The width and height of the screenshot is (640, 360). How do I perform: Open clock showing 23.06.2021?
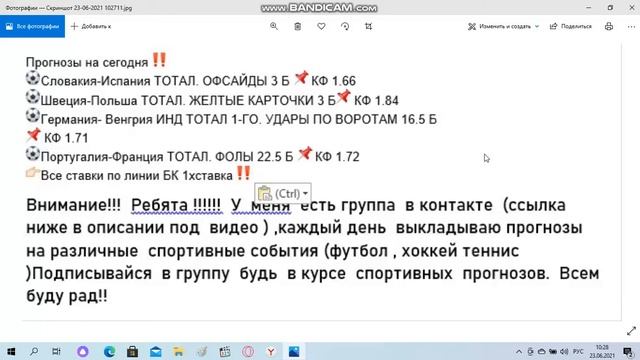pyautogui.click(x=602, y=351)
